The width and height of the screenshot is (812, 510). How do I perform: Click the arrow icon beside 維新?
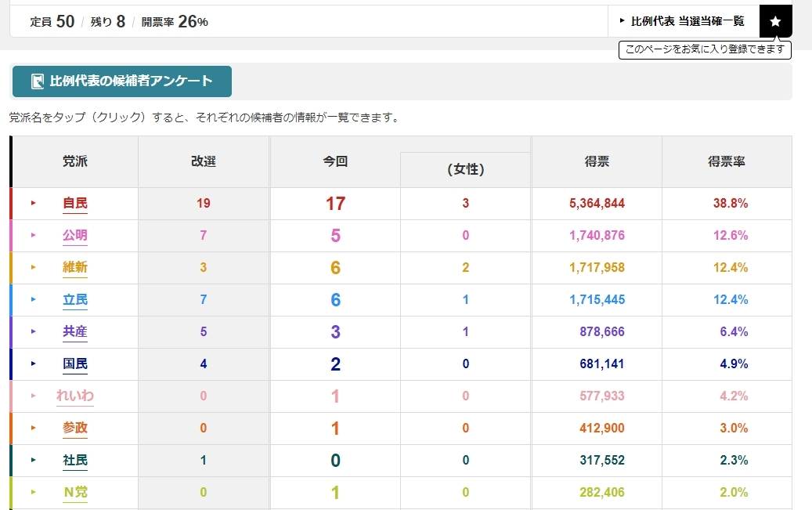34,267
